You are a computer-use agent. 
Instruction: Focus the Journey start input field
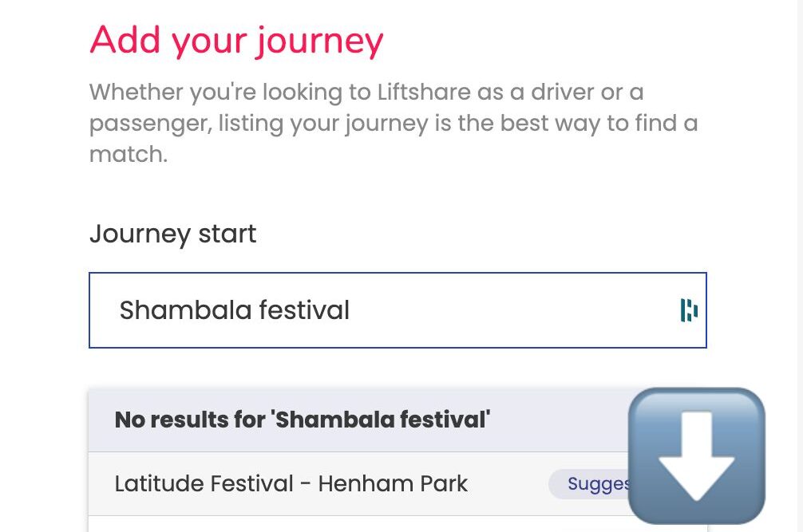(x=397, y=310)
